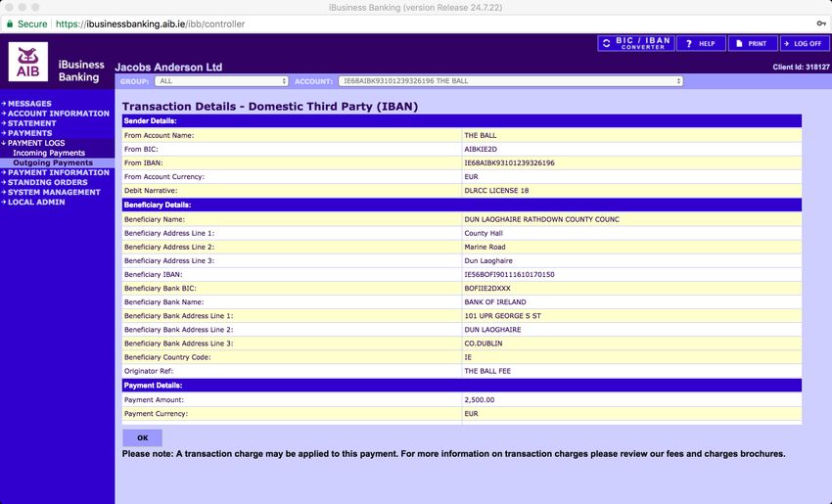This screenshot has height=504, width=832.
Task: Click the From Account Name value THE BALL
Action: click(481, 135)
